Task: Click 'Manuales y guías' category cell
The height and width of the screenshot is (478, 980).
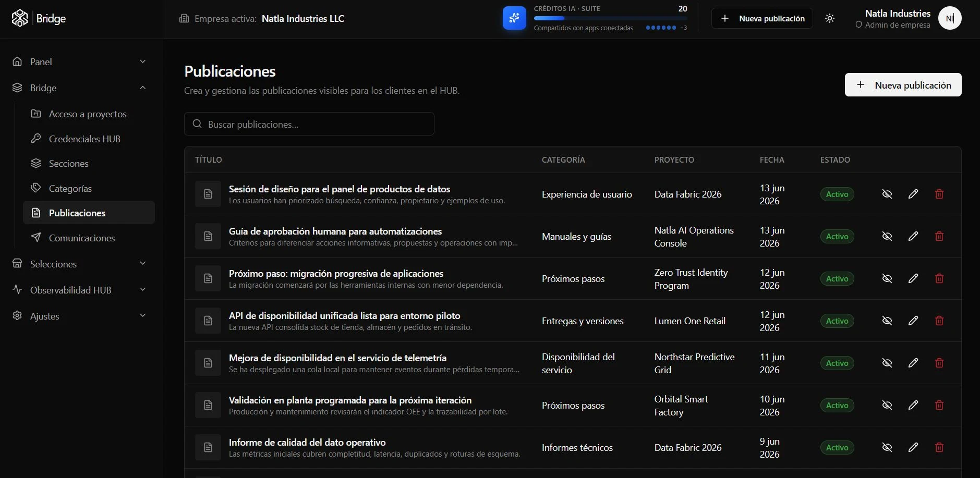Action: pyautogui.click(x=576, y=236)
